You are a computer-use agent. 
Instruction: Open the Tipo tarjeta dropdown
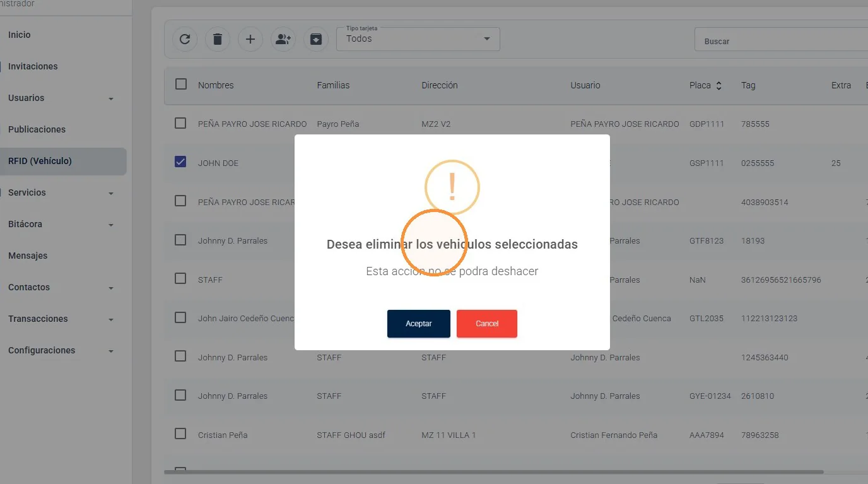click(418, 39)
